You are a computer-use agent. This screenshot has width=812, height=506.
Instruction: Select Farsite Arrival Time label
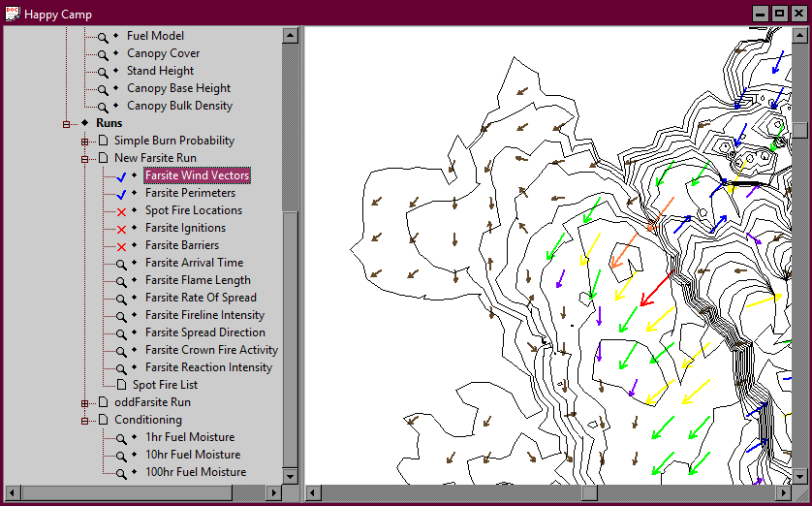[x=194, y=263]
